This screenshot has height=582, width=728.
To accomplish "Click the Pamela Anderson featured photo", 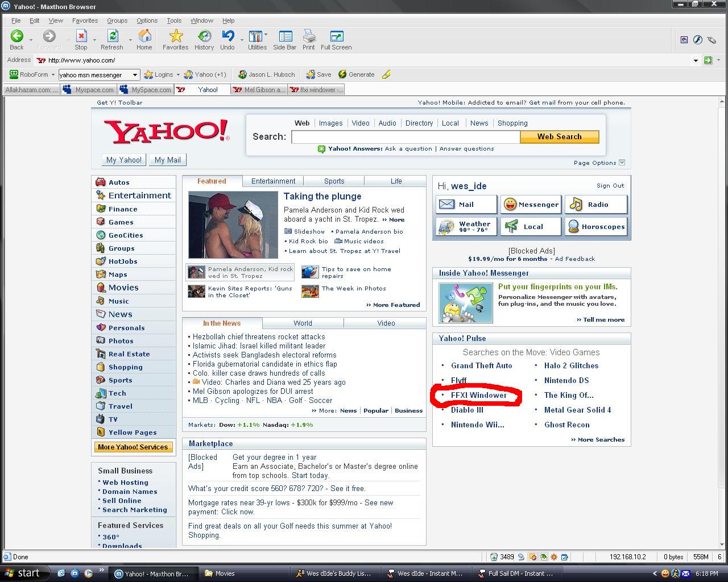I will [233, 225].
